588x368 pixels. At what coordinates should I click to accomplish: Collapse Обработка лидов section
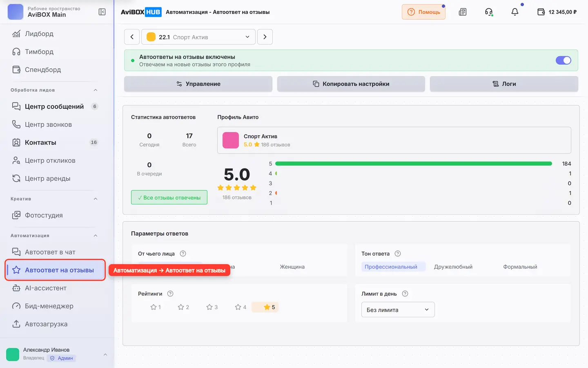pos(96,90)
